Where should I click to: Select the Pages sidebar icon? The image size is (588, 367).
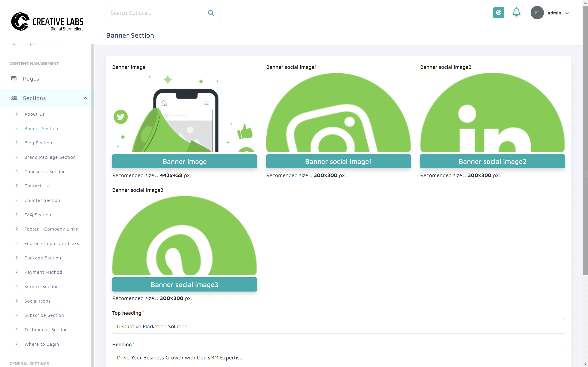coord(14,78)
